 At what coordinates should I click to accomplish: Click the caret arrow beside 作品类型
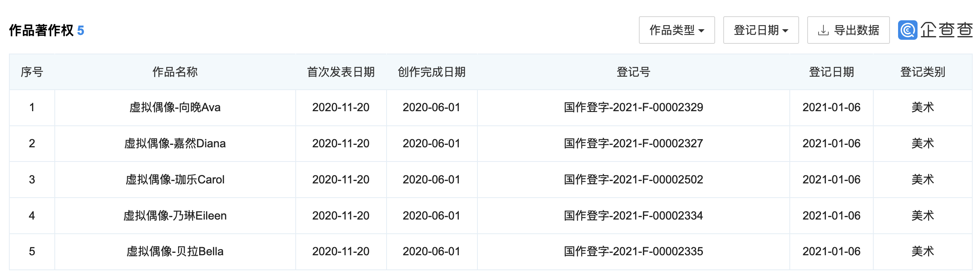tap(701, 31)
